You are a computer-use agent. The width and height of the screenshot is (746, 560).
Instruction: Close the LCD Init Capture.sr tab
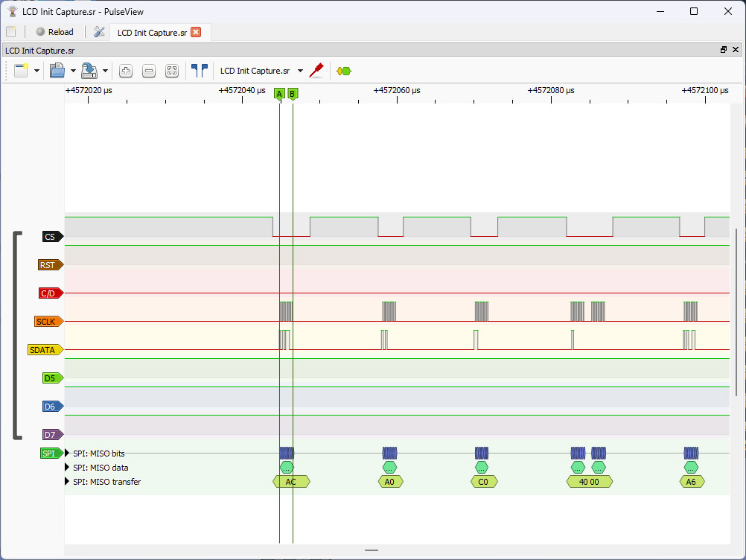click(x=196, y=32)
